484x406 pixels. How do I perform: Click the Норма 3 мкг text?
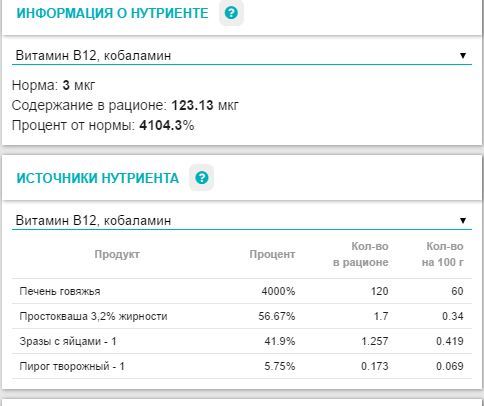click(53, 85)
